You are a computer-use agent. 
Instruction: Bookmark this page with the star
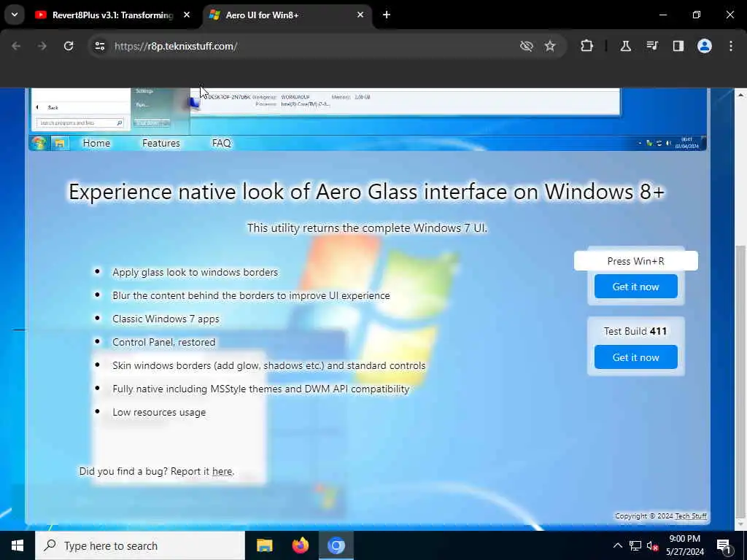(x=550, y=46)
